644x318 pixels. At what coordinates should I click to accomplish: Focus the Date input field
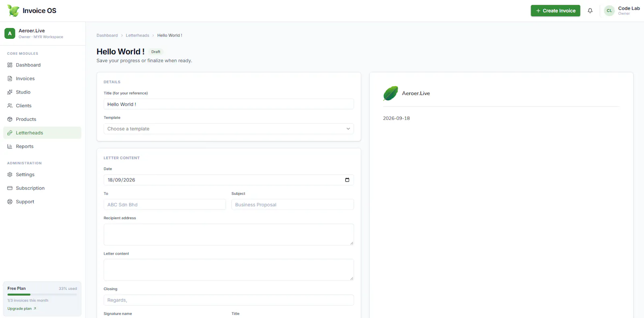click(x=229, y=180)
